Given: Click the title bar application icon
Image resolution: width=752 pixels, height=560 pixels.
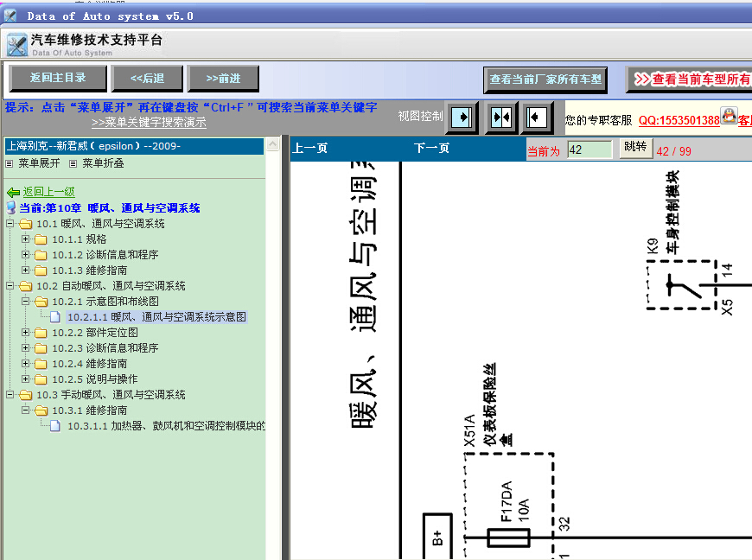Looking at the screenshot, I should click(10, 16).
